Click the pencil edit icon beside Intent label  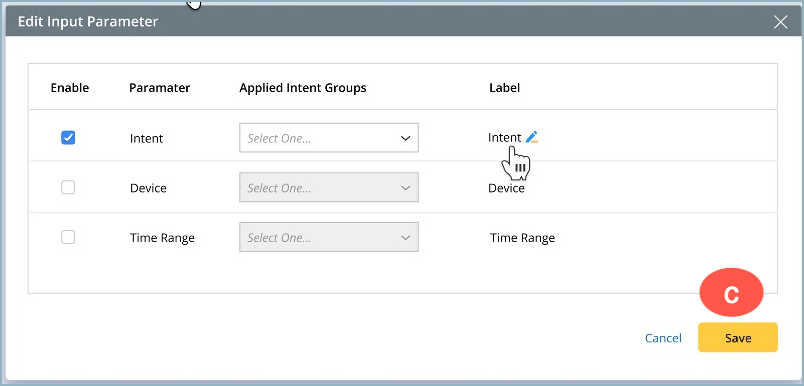pos(532,137)
